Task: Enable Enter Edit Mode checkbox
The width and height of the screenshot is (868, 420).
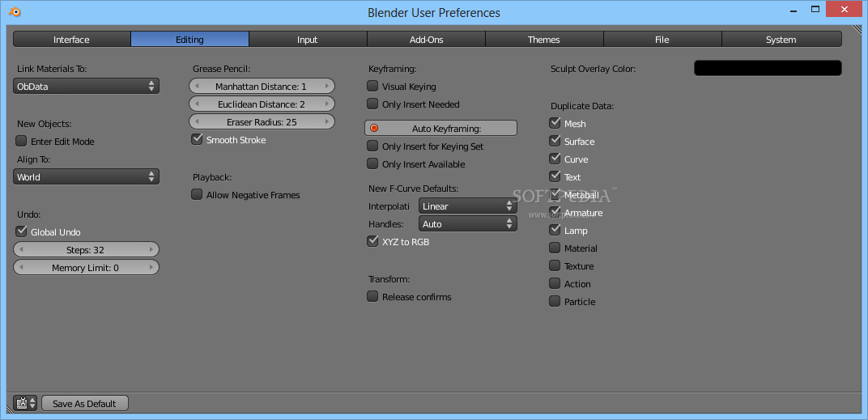Action: pyautogui.click(x=21, y=141)
